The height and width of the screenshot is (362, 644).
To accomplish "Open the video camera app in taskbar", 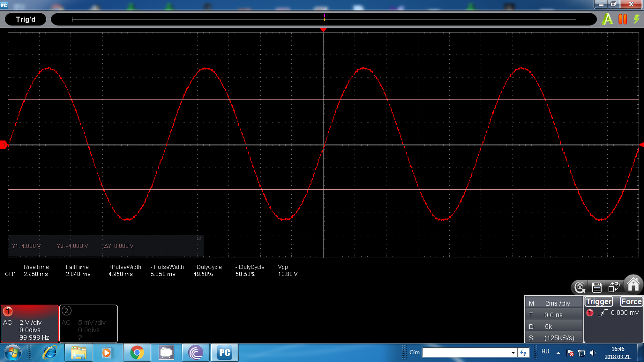I will click(166, 352).
